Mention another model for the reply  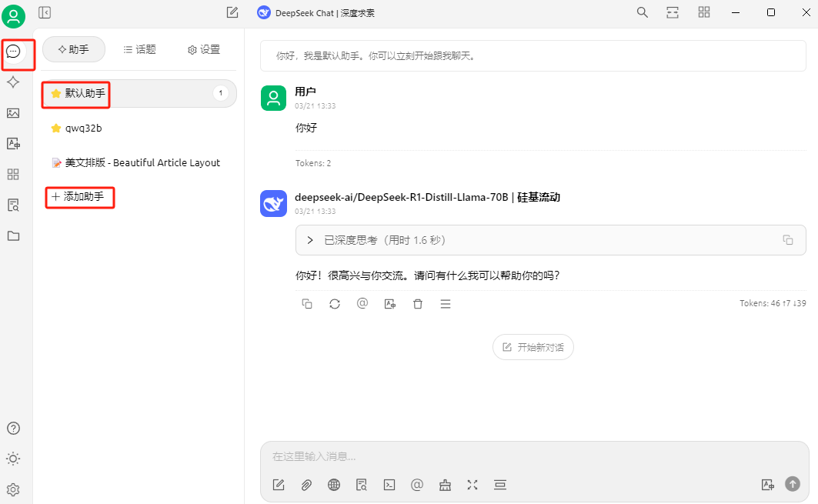362,303
